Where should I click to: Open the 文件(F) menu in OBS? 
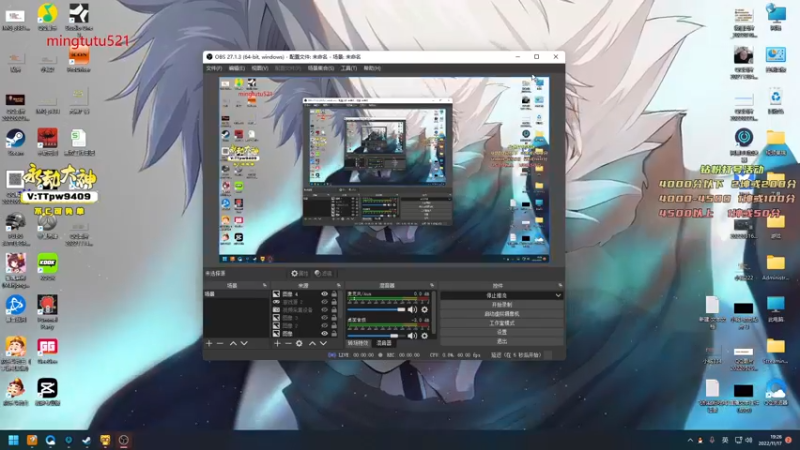tap(214, 68)
